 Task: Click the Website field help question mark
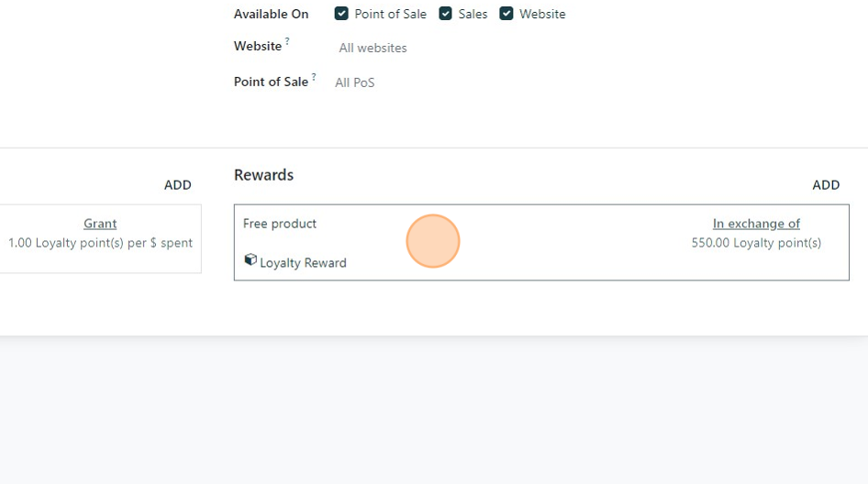(x=287, y=42)
